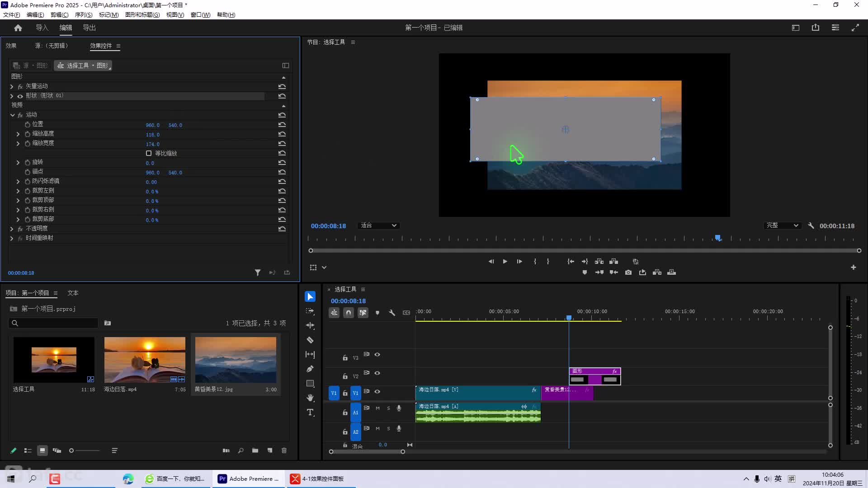The height and width of the screenshot is (488, 868).
Task: Toggle V2 track output eye
Action: point(377,373)
